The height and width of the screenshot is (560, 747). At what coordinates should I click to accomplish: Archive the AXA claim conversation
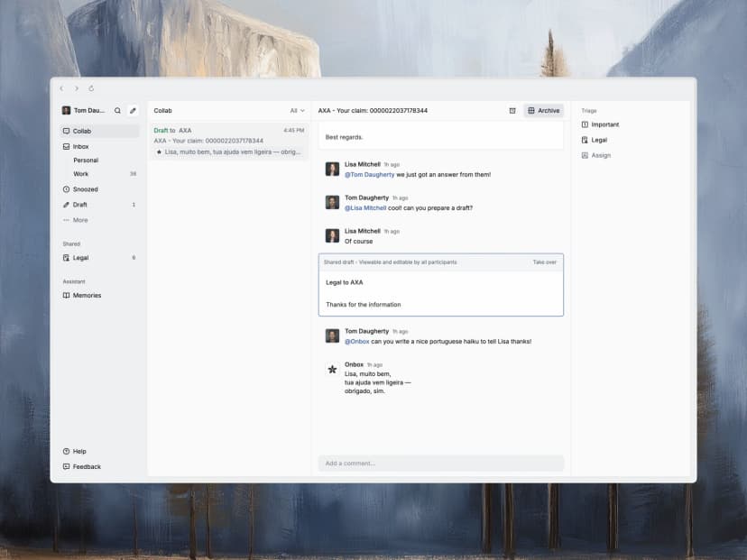tap(544, 110)
